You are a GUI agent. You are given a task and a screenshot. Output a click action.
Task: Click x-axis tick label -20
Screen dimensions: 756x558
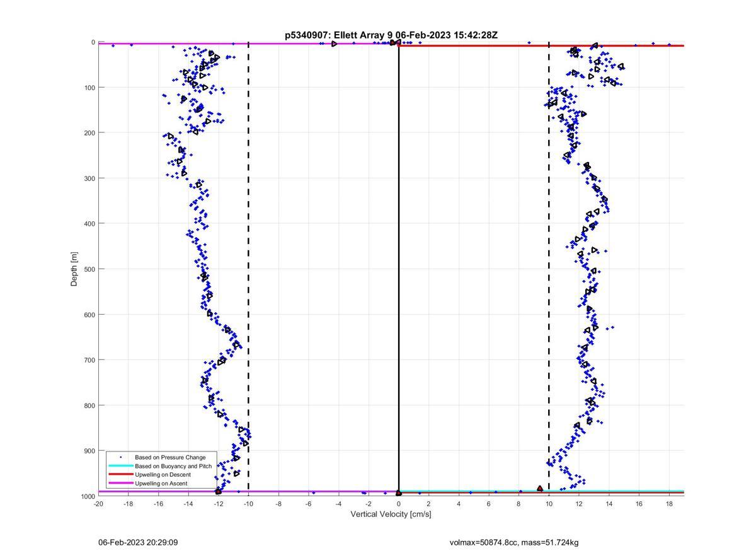tap(98, 504)
